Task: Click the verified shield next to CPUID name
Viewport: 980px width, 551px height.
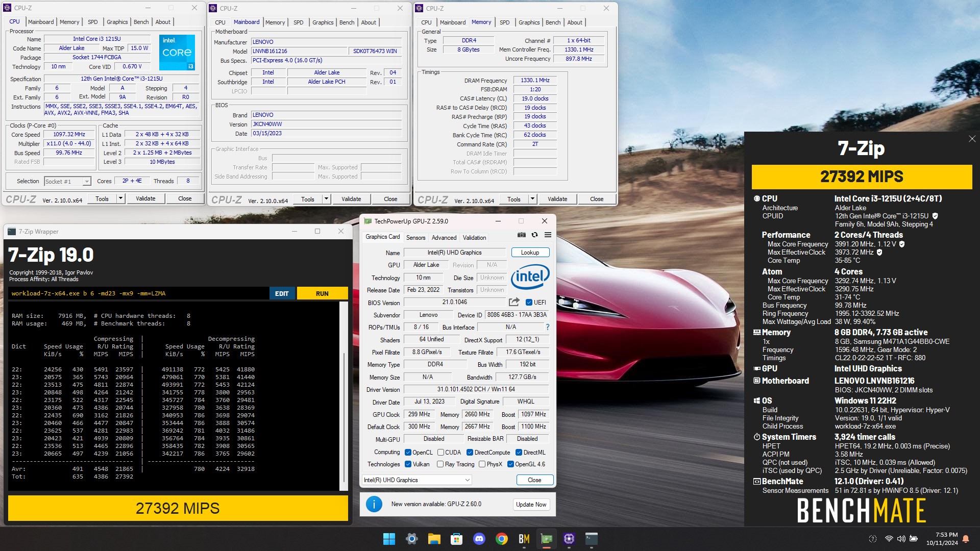Action: coord(935,216)
